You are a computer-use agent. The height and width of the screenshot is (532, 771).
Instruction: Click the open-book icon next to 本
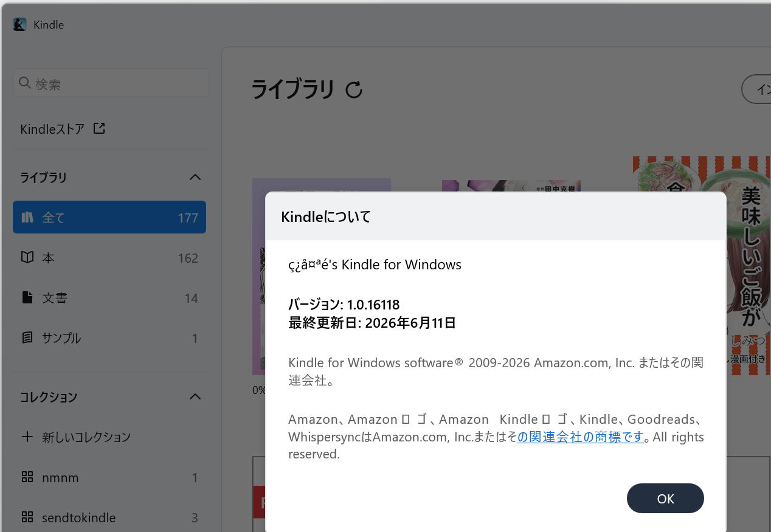click(x=27, y=257)
